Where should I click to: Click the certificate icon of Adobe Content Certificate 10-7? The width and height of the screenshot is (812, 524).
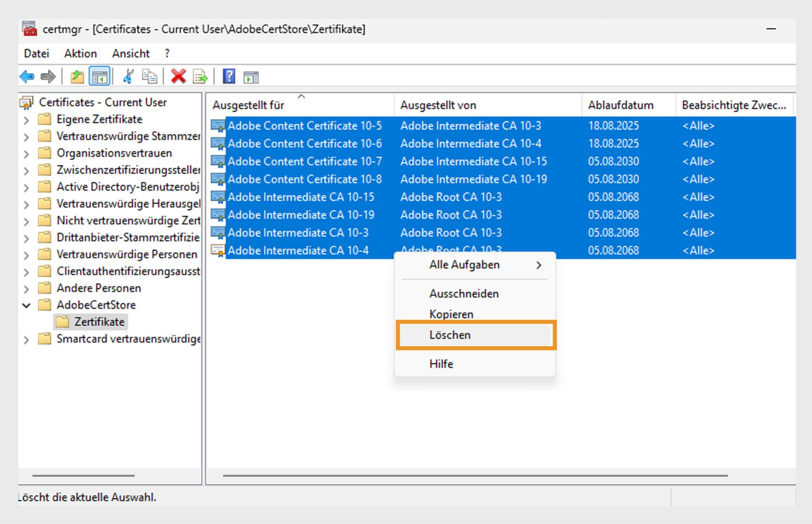(x=218, y=161)
